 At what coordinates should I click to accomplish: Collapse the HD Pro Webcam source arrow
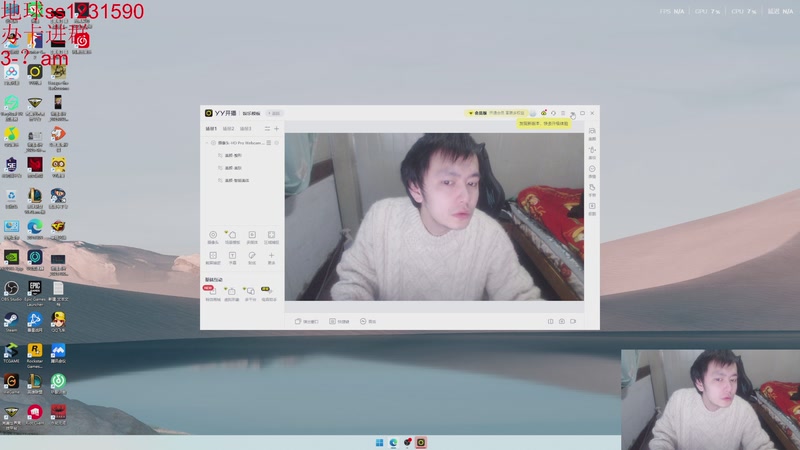[208, 143]
